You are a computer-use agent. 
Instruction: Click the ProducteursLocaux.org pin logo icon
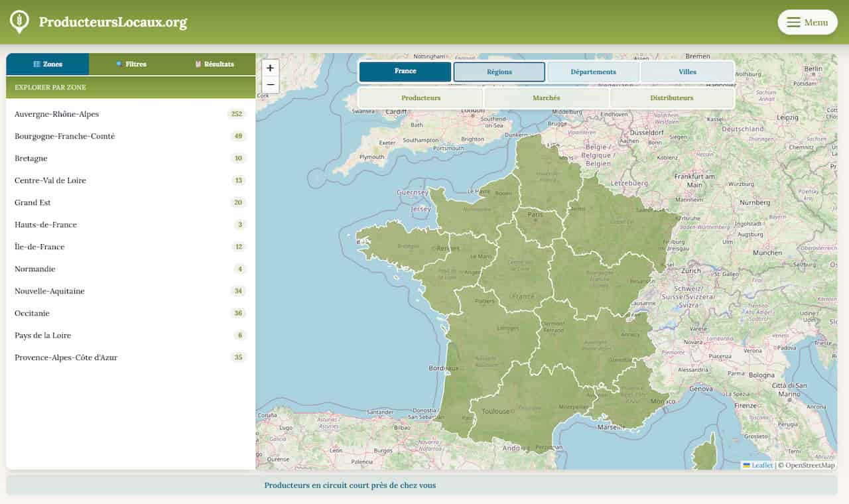[x=20, y=22]
